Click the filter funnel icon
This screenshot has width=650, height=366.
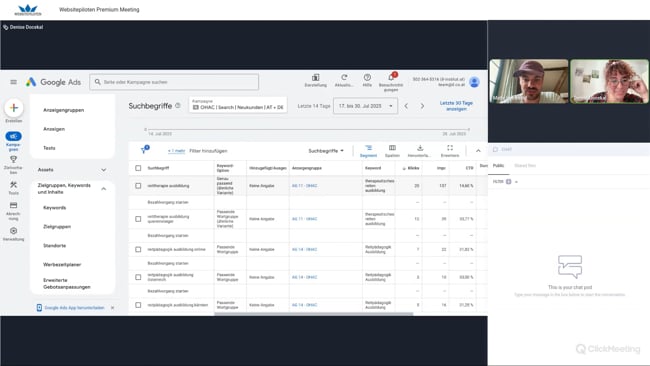pos(144,150)
